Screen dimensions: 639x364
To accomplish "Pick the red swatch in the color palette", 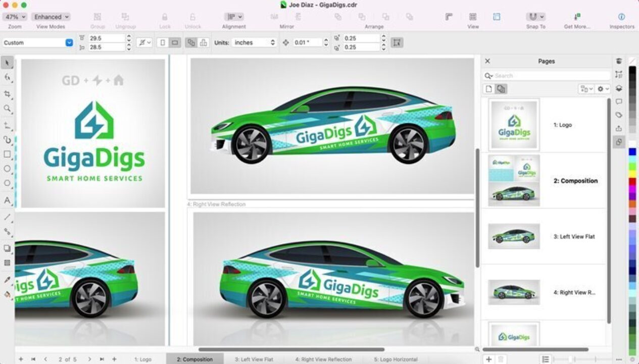I will click(632, 181).
